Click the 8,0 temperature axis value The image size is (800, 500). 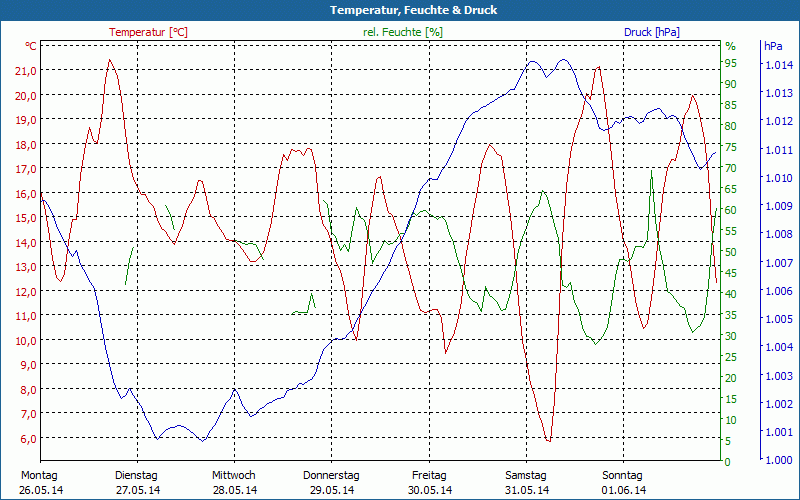[x=29, y=389]
